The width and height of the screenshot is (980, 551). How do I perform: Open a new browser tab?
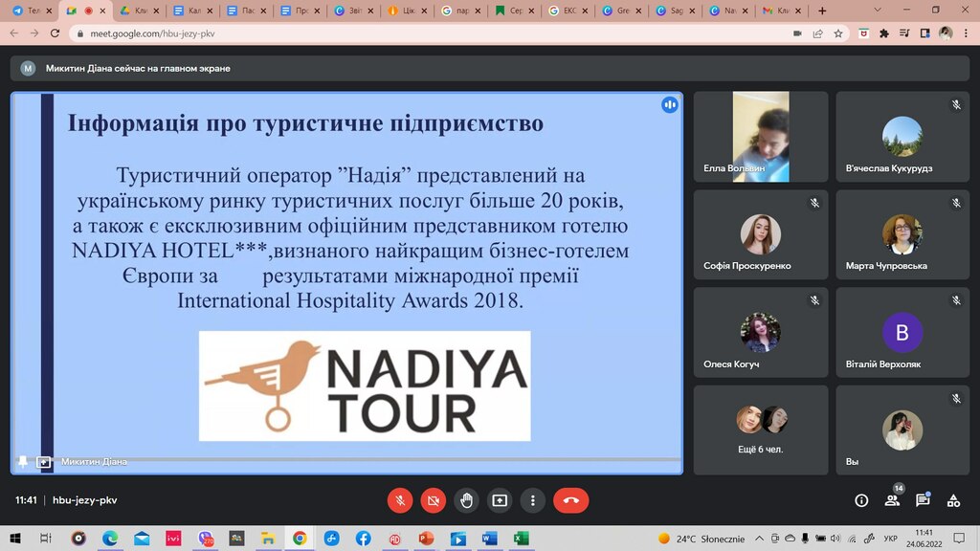click(822, 11)
